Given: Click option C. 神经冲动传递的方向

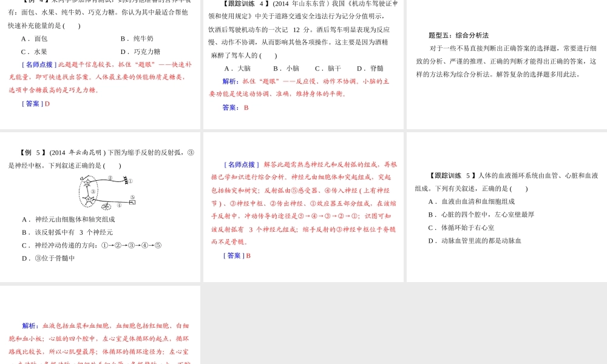Looking at the screenshot, I should click(92, 245).
